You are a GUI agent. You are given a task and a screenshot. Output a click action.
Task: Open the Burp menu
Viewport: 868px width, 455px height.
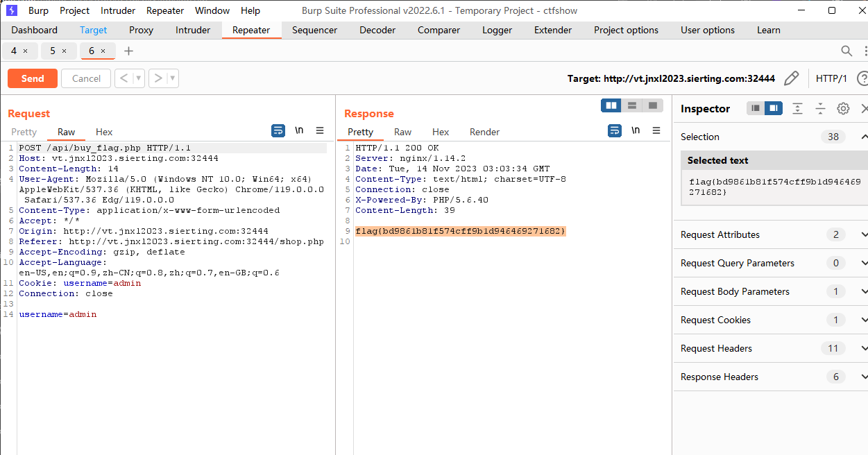[38, 10]
